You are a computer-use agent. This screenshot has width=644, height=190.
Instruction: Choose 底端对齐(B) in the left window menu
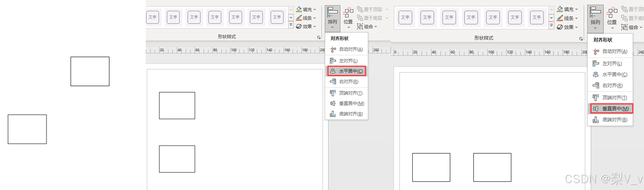coord(346,114)
